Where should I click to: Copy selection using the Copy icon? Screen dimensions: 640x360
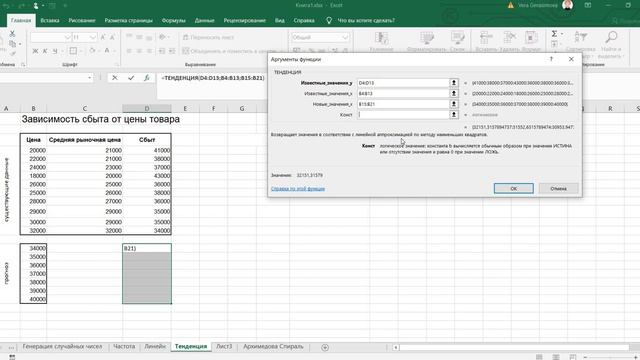(12, 44)
